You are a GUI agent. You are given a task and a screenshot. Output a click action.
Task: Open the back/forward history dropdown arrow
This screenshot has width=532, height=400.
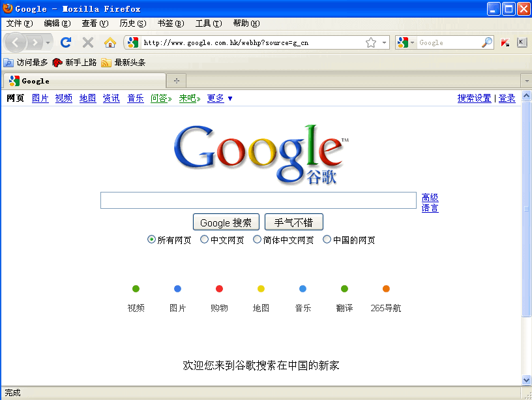point(48,43)
